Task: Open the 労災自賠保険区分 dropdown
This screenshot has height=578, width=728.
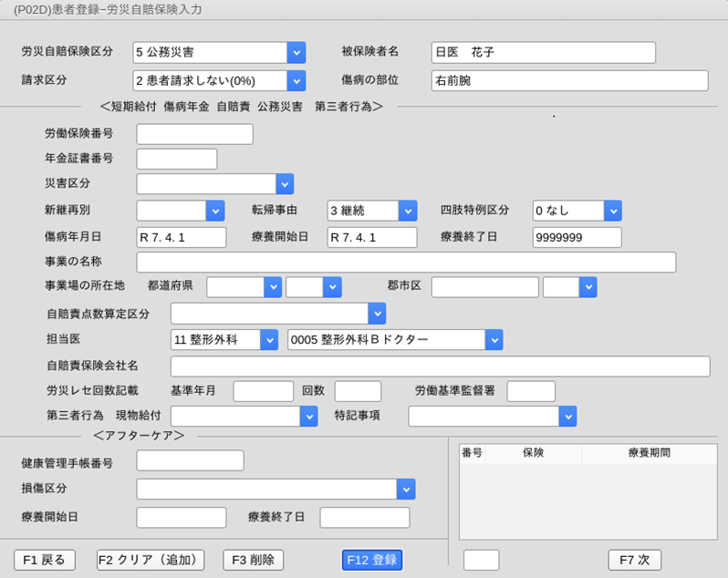Action: [296, 52]
